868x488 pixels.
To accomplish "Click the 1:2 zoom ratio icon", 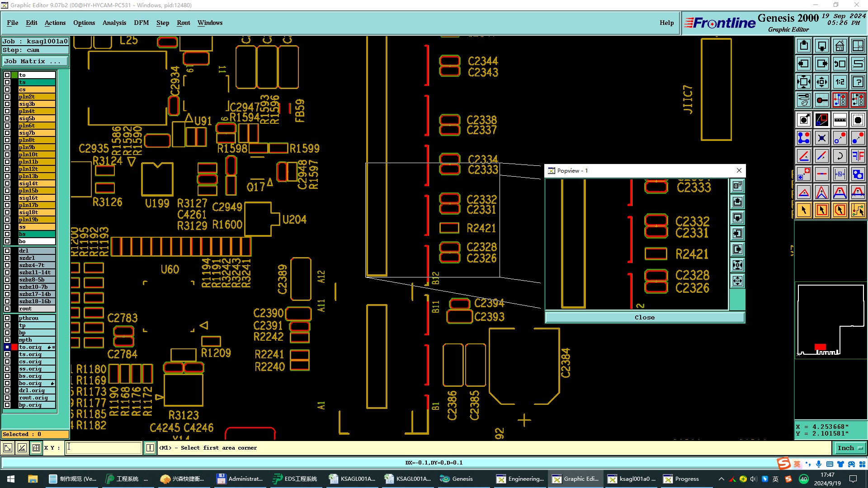I will 840,82.
